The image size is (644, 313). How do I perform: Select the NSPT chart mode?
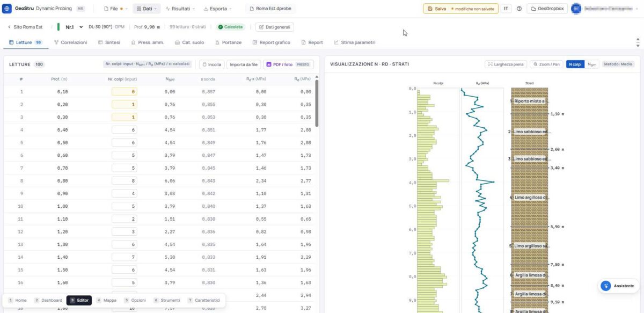pyautogui.click(x=591, y=64)
